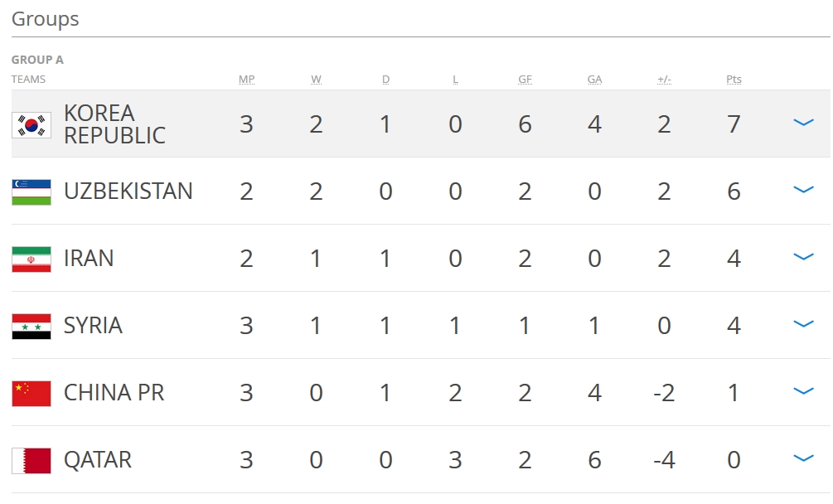Expand Syria team details chevron
The image size is (833, 504).
coord(803,324)
